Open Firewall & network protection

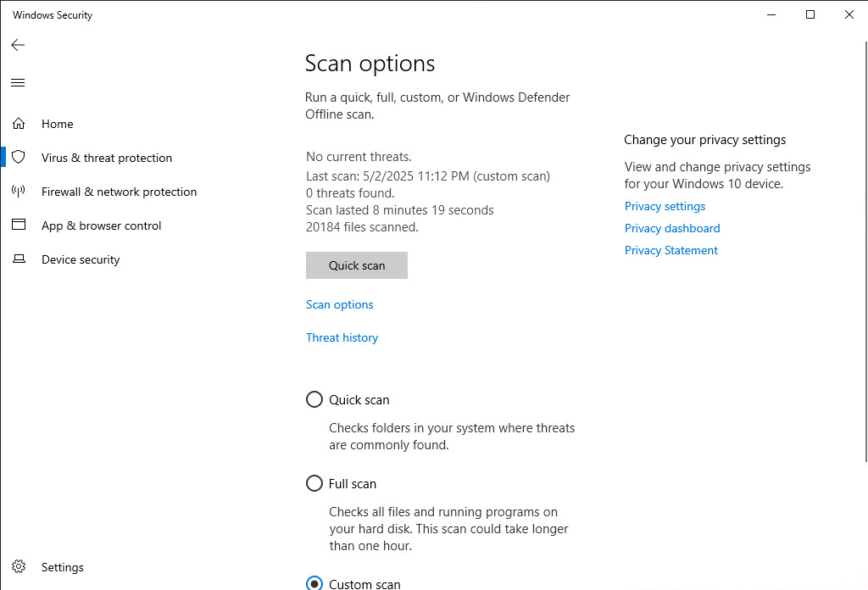pos(119,192)
